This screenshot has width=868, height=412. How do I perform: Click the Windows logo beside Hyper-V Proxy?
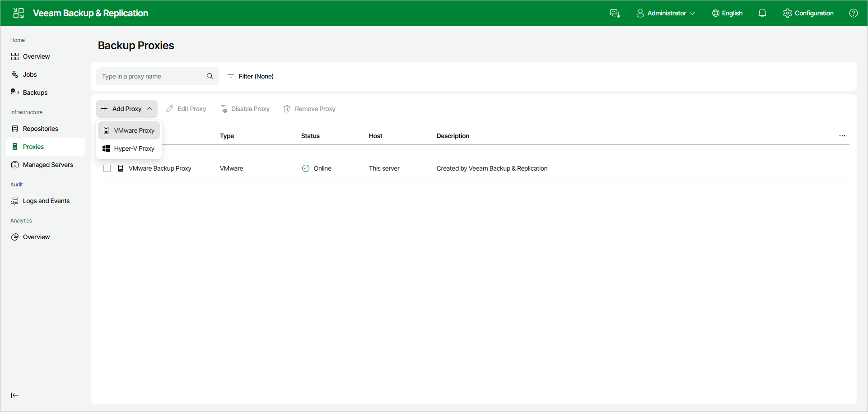click(x=106, y=148)
